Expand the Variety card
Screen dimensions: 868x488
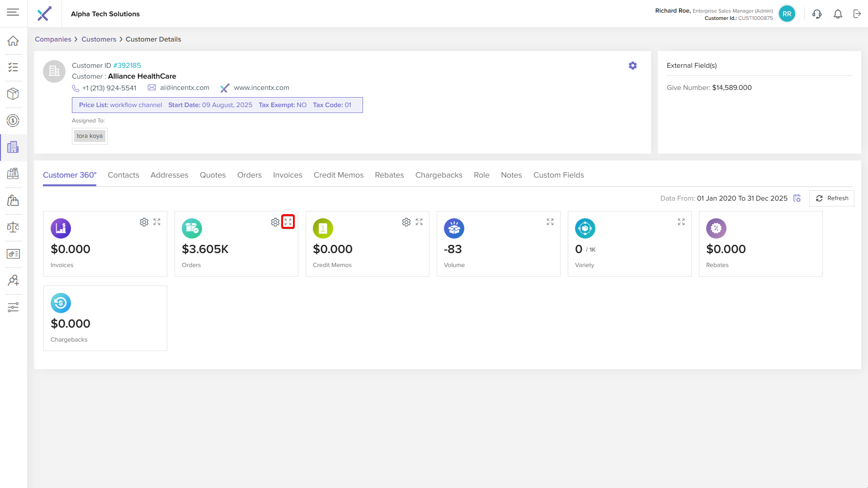pos(681,222)
